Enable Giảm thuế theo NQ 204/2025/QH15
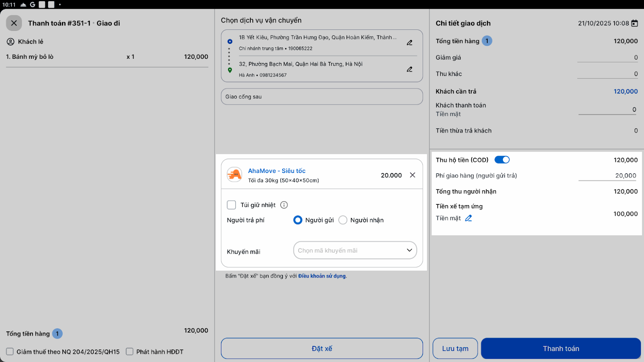The width and height of the screenshot is (644, 362). (x=10, y=352)
